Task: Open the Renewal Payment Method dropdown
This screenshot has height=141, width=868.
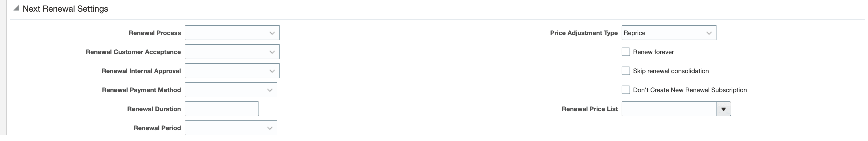Action: click(231, 90)
